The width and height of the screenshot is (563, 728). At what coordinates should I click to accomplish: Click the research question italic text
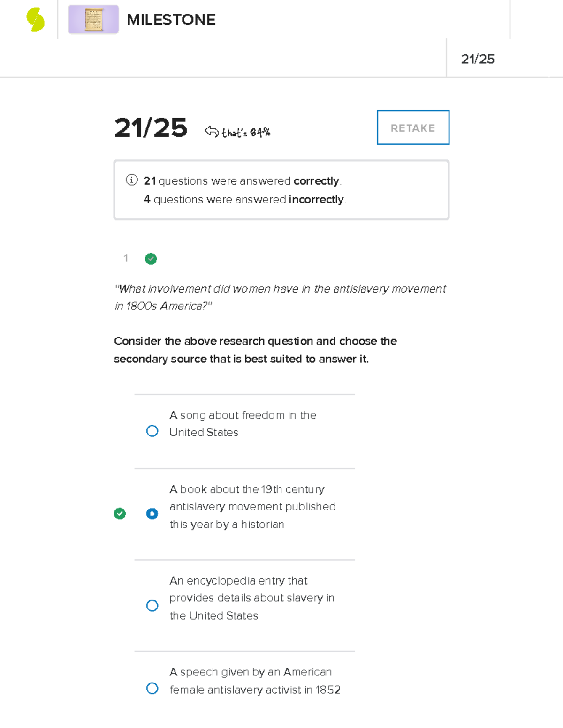click(x=280, y=297)
